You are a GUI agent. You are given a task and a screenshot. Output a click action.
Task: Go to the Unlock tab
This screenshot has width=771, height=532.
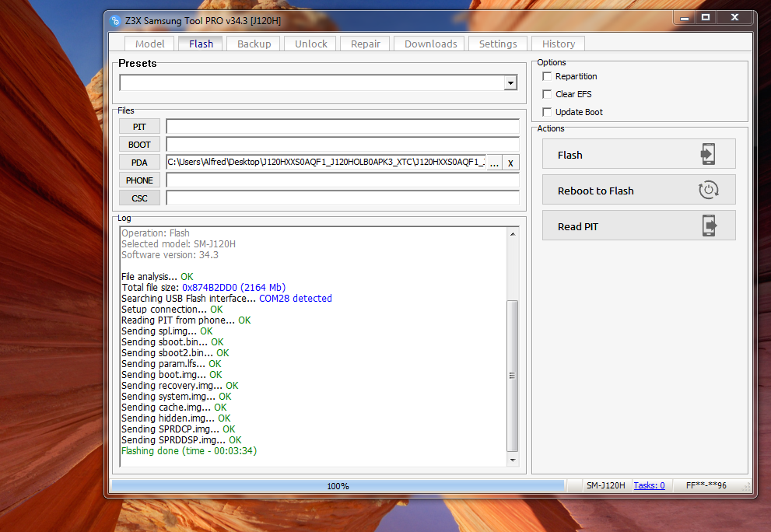pyautogui.click(x=310, y=44)
